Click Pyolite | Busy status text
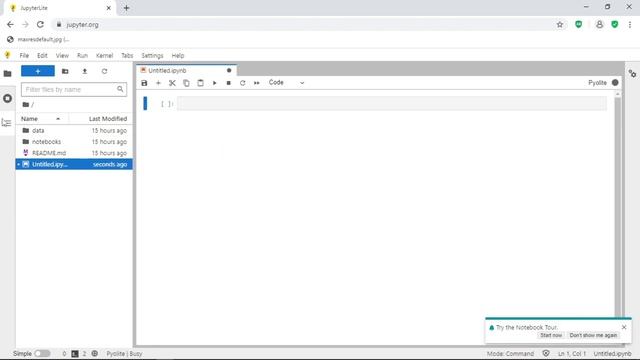This screenshot has width=640, height=360. [x=124, y=354]
